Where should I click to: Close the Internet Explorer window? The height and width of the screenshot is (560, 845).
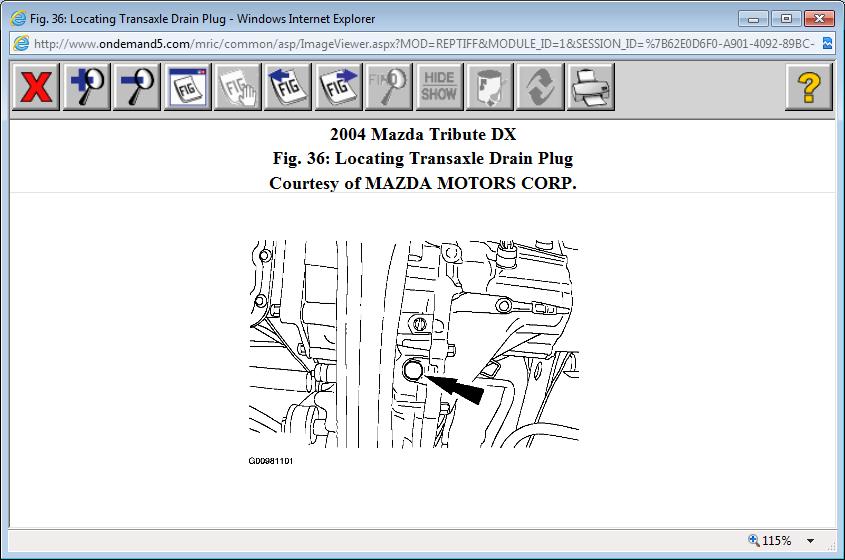[819, 19]
